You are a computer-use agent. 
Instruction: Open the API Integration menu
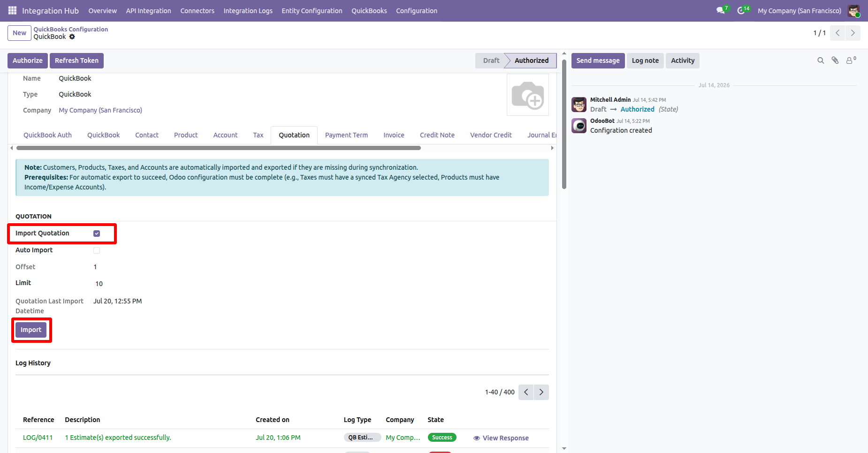point(148,11)
